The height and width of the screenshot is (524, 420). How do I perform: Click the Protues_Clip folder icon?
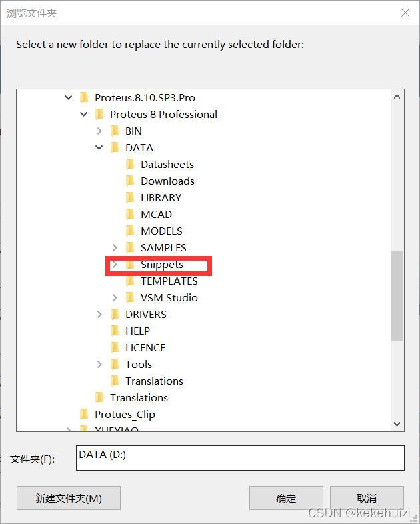pos(84,415)
